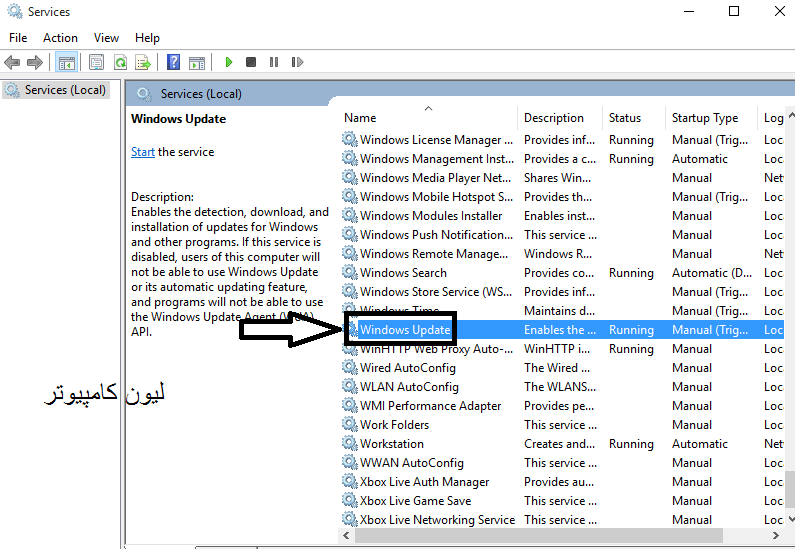Open the File menu
Screen dimensions: 795x549
(18, 38)
